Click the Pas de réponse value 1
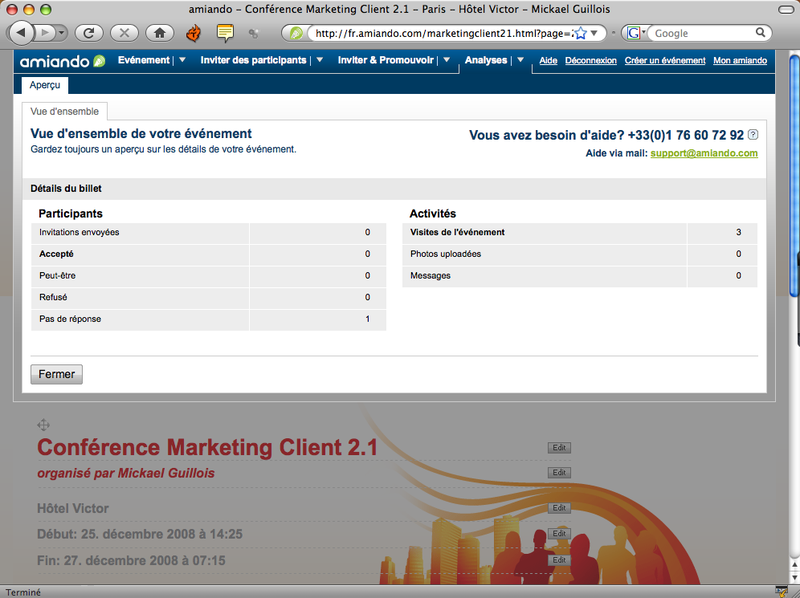800x598 pixels. click(x=367, y=319)
